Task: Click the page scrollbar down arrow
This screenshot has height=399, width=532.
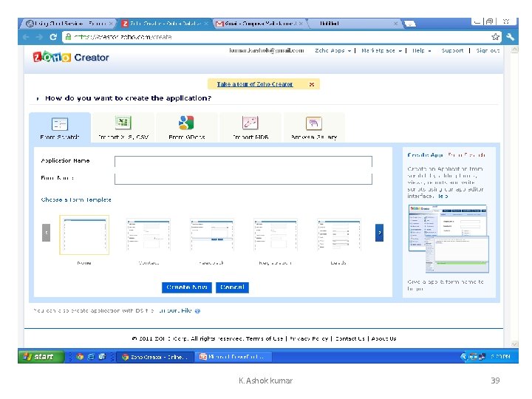Action: 515,344
